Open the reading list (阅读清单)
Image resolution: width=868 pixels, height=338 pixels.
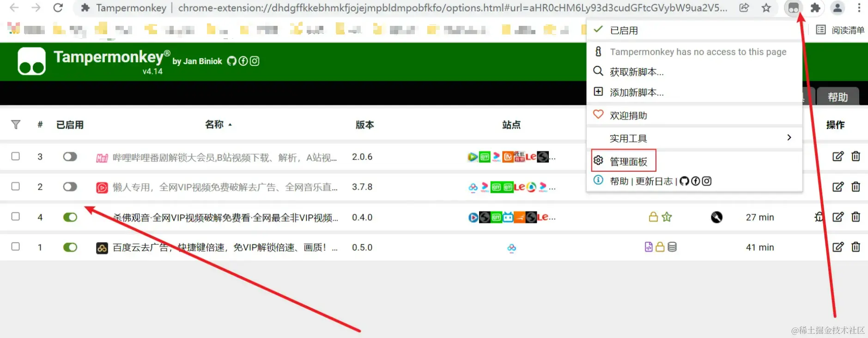[x=840, y=30]
